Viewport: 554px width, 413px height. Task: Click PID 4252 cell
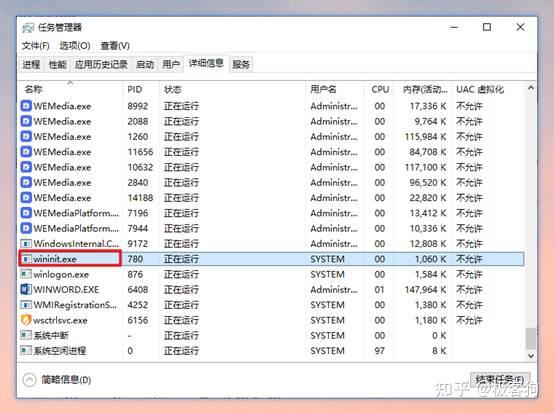pyautogui.click(x=137, y=305)
